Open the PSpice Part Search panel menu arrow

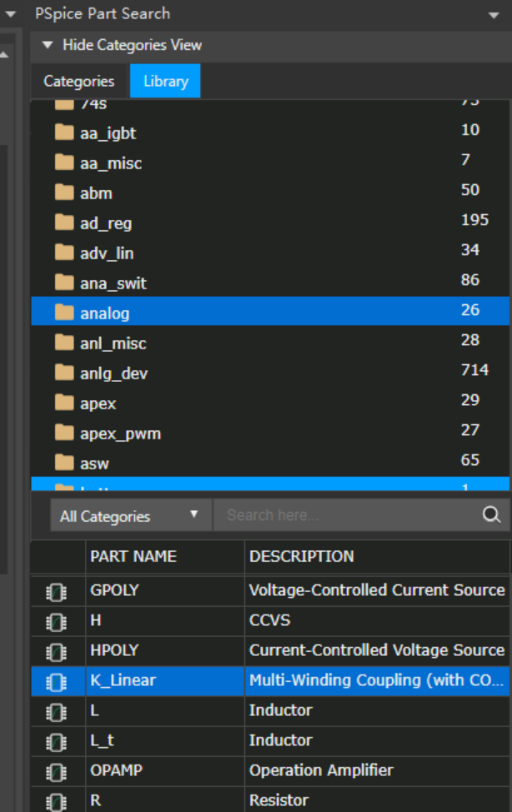pyautogui.click(x=494, y=15)
